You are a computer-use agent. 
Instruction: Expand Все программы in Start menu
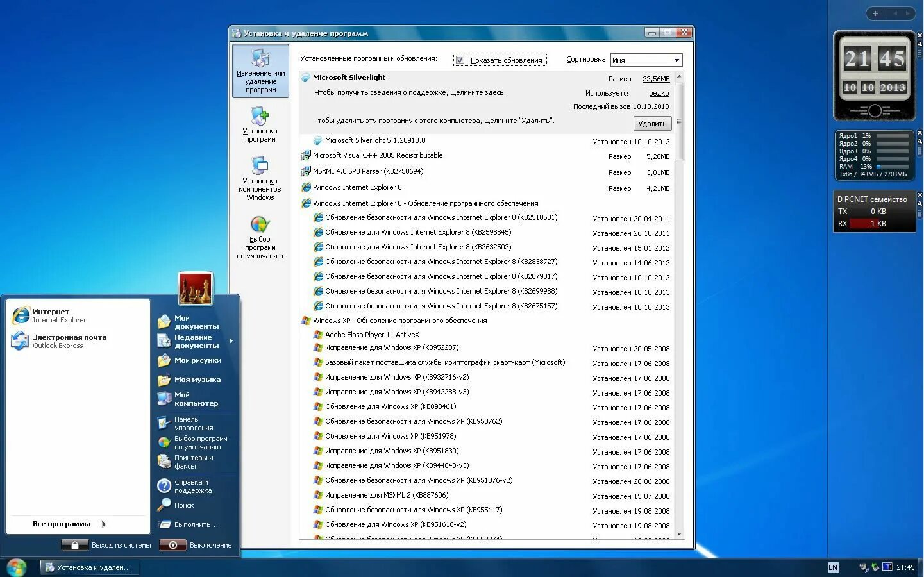coord(69,524)
